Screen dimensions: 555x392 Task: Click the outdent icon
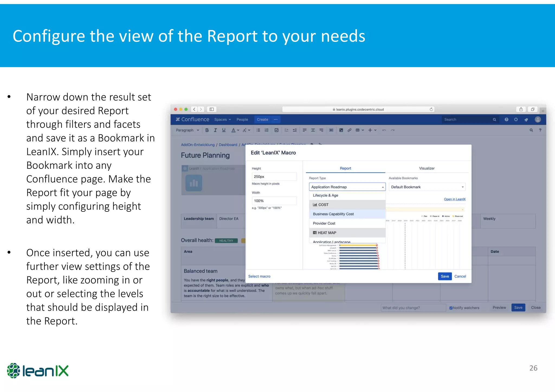286,130
